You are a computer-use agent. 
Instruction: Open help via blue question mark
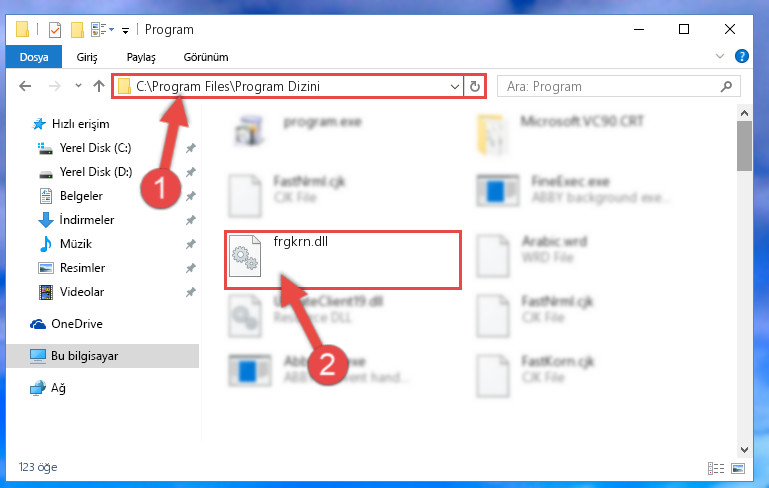tap(742, 56)
